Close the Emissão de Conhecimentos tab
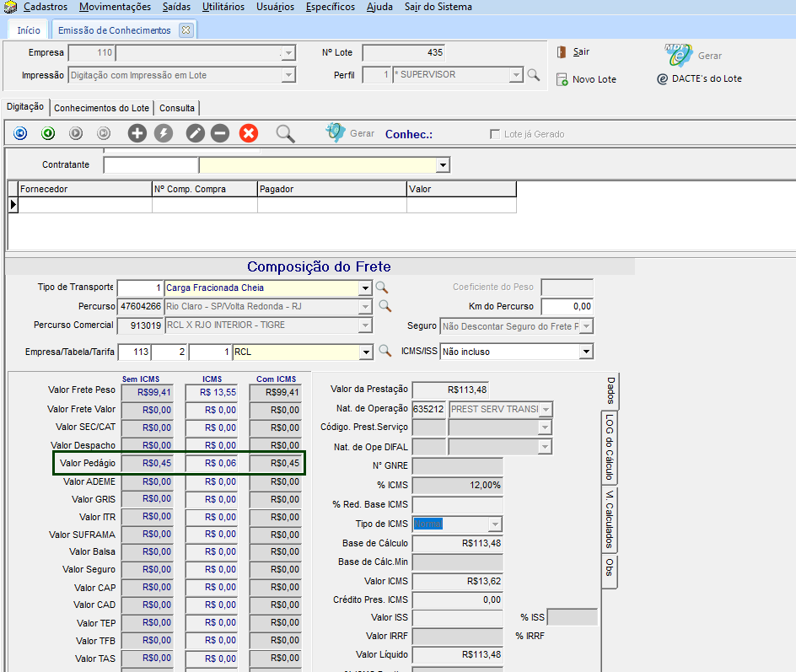The image size is (796, 672). tap(186, 30)
